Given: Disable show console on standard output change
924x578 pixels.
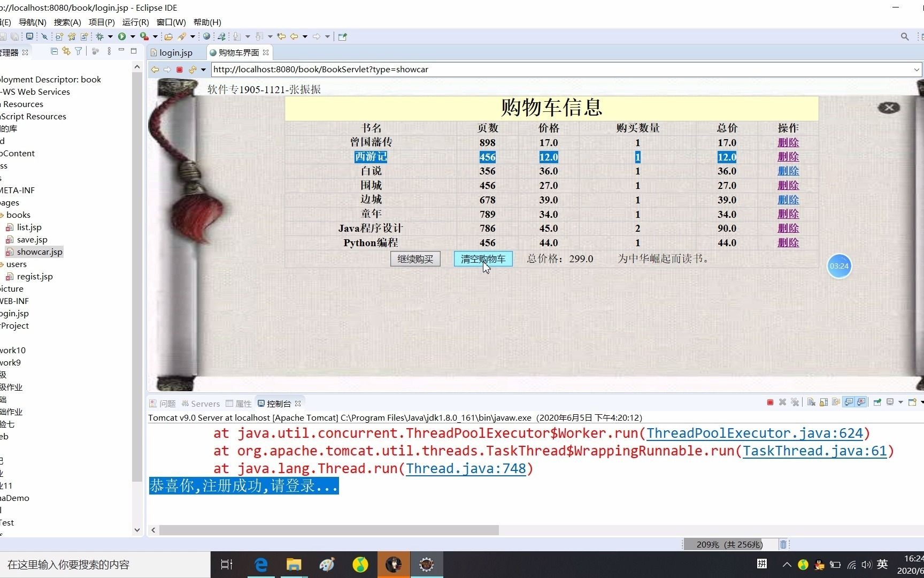Looking at the screenshot, I should coord(848,402).
